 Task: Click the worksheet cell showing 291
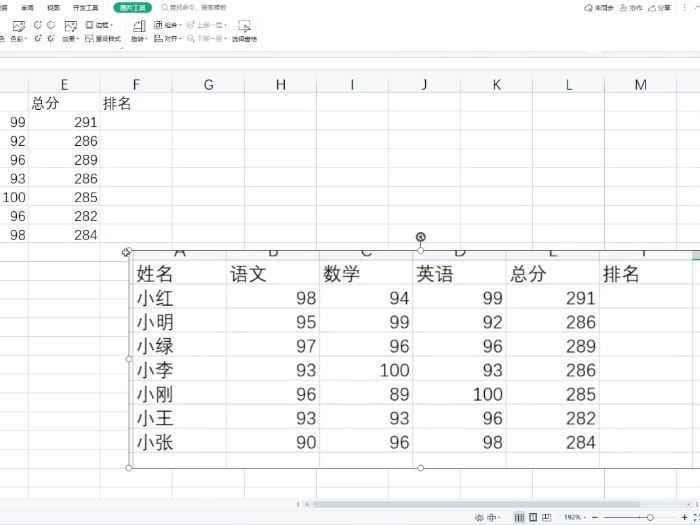[64, 122]
